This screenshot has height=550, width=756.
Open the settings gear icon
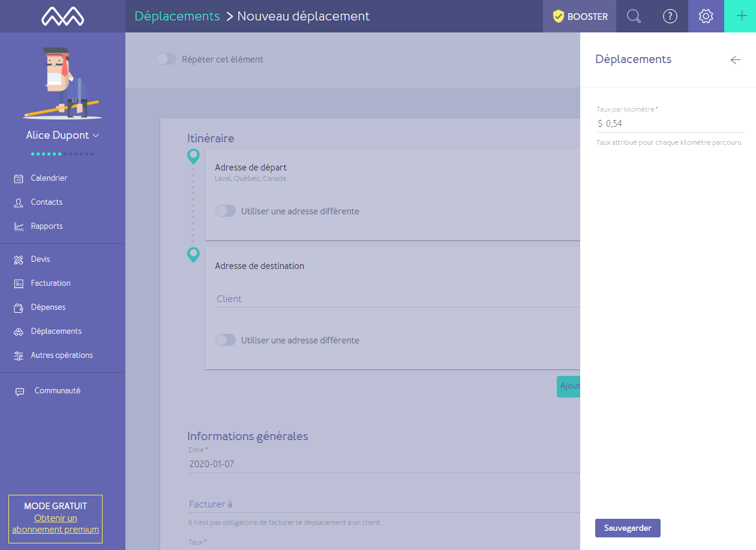coord(706,16)
